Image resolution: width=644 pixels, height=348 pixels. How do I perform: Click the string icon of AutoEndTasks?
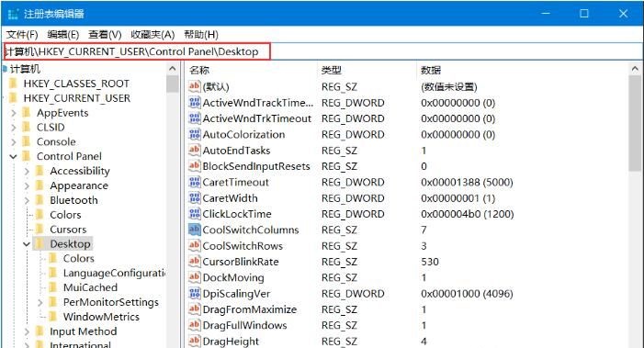pos(194,151)
